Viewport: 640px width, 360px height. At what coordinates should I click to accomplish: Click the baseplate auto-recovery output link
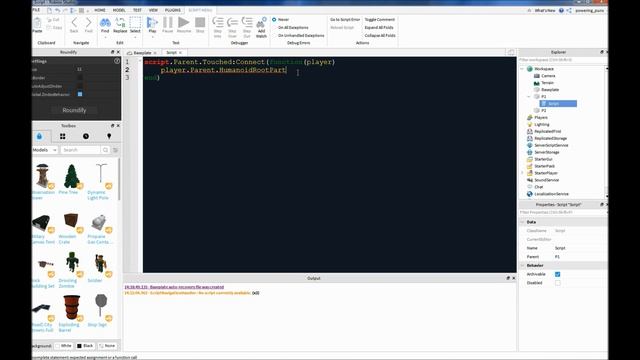tap(174, 287)
